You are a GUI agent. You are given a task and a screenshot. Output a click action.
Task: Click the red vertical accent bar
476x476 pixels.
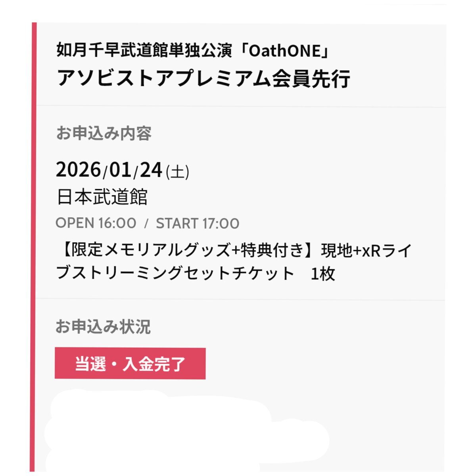click(33, 247)
